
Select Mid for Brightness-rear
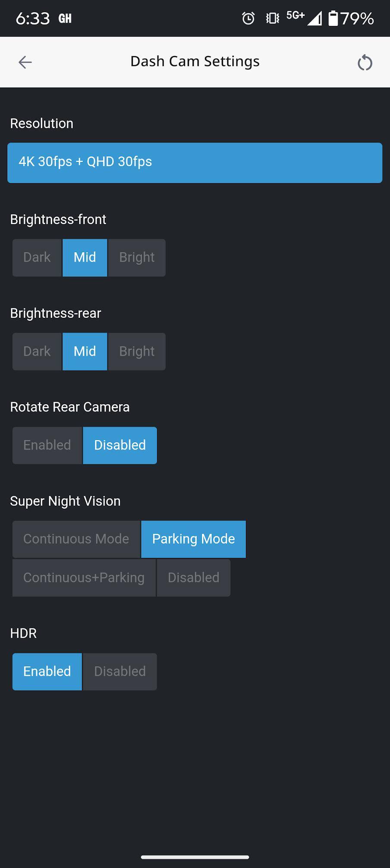[85, 351]
